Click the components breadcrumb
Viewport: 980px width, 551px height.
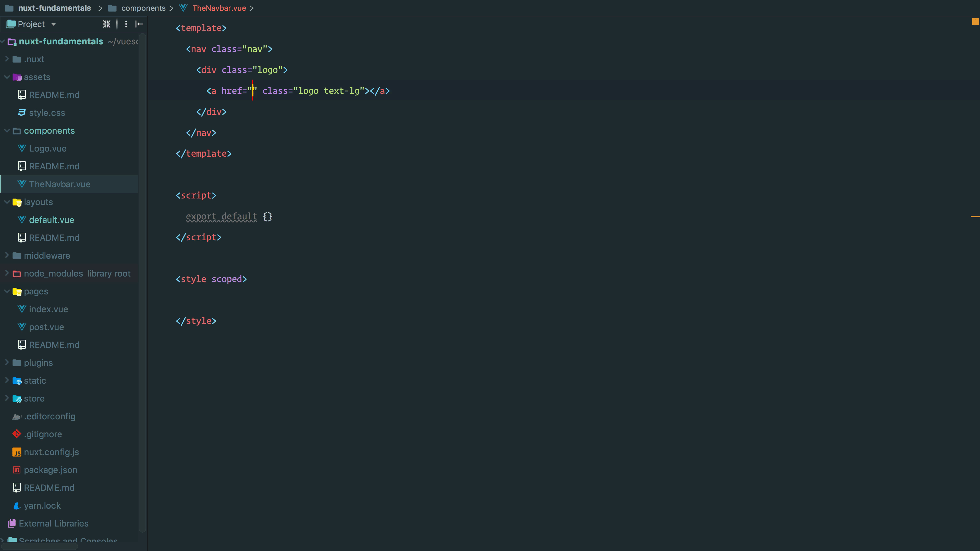pyautogui.click(x=143, y=8)
